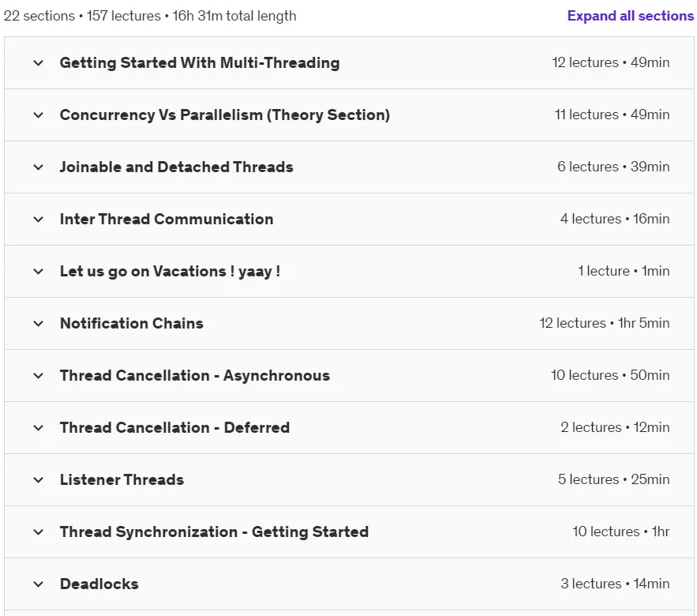Expand the Deadlocks section chevron
Image resolution: width=697 pixels, height=616 pixels.
(38, 584)
